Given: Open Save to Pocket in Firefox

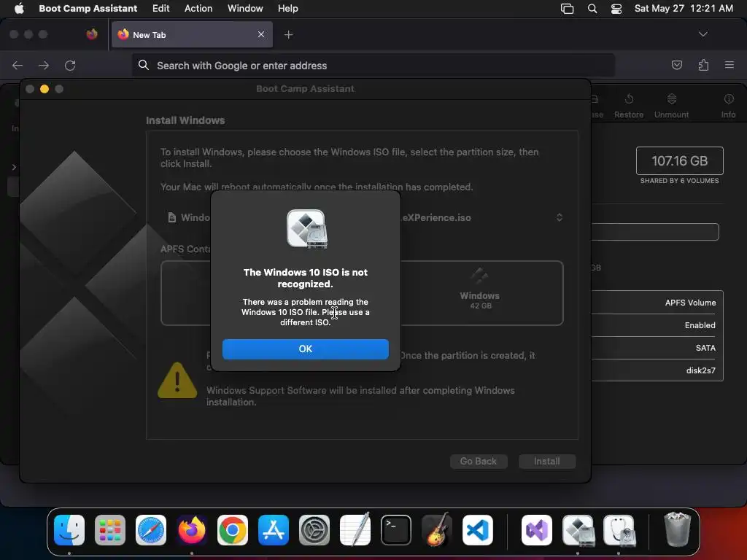Looking at the screenshot, I should click(x=676, y=65).
